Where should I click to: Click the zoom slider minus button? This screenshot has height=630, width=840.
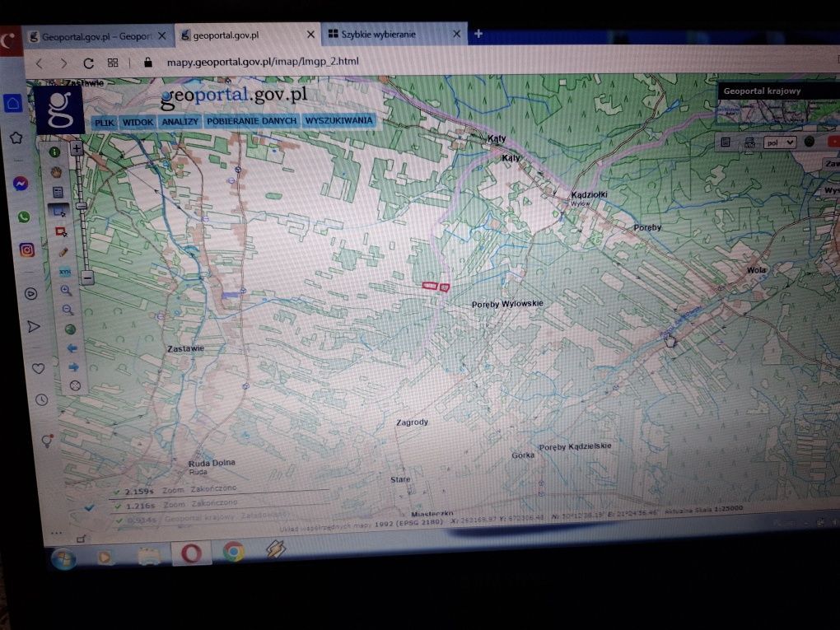click(x=86, y=278)
